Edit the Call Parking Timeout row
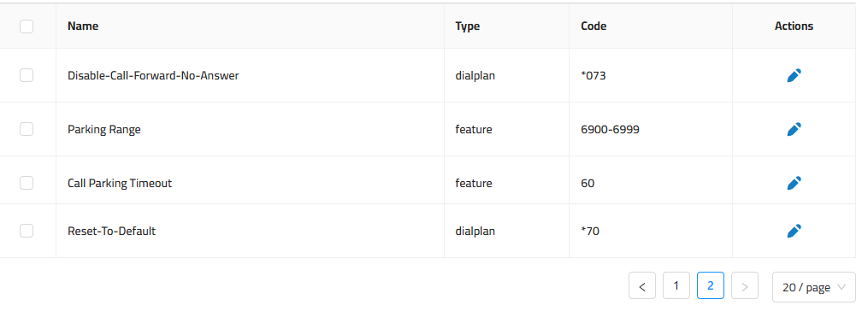 794,183
